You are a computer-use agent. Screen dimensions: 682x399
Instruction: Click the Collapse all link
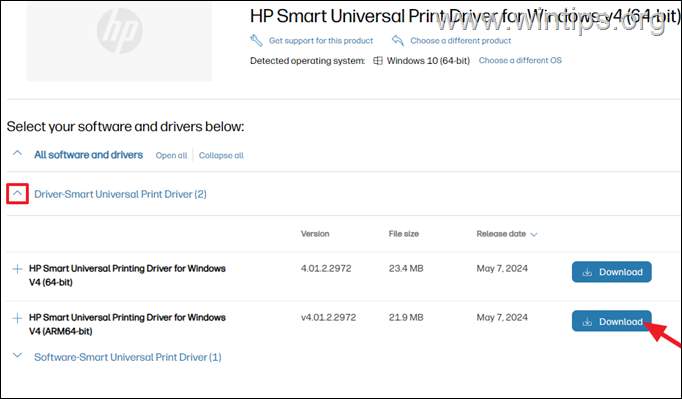click(221, 155)
